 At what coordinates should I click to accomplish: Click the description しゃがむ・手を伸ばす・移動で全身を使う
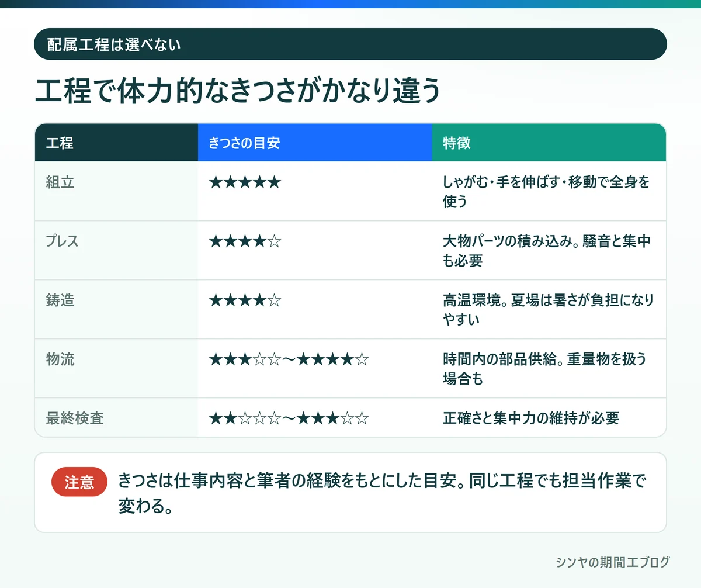tap(546, 192)
